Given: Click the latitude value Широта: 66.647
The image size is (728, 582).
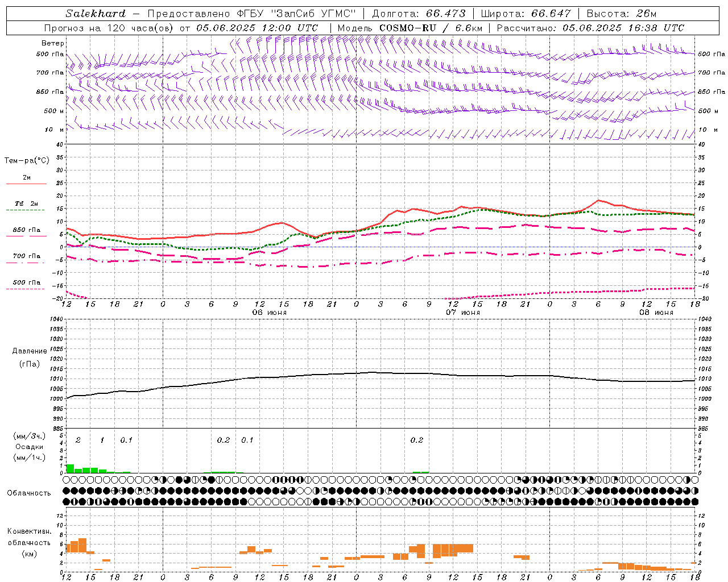Looking at the screenshot, I should pos(526,14).
